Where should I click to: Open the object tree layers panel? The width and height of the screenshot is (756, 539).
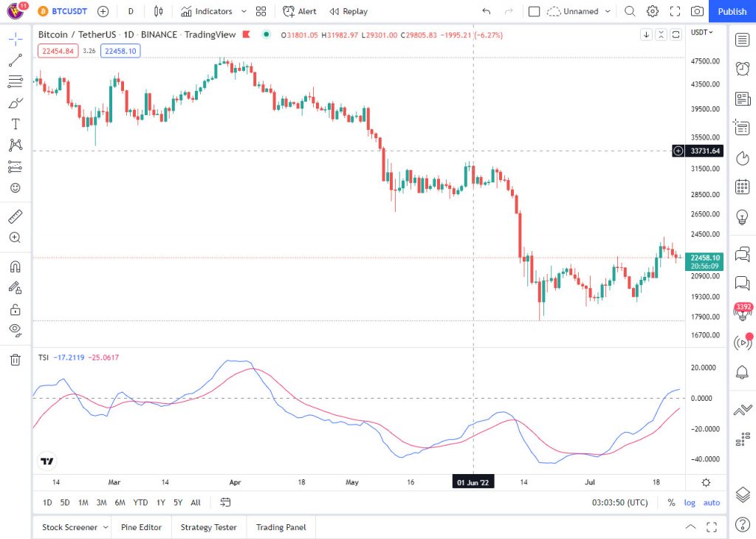click(743, 495)
